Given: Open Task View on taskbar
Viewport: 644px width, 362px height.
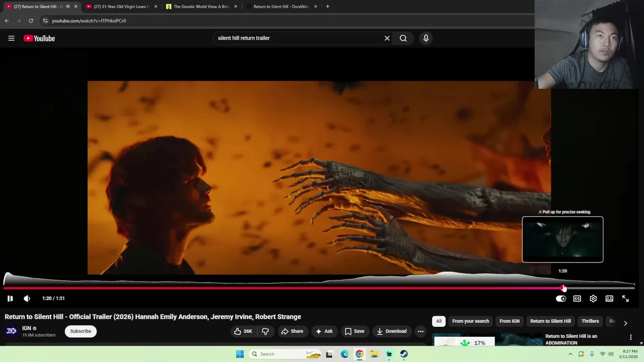Looking at the screenshot, I should click(x=329, y=354).
